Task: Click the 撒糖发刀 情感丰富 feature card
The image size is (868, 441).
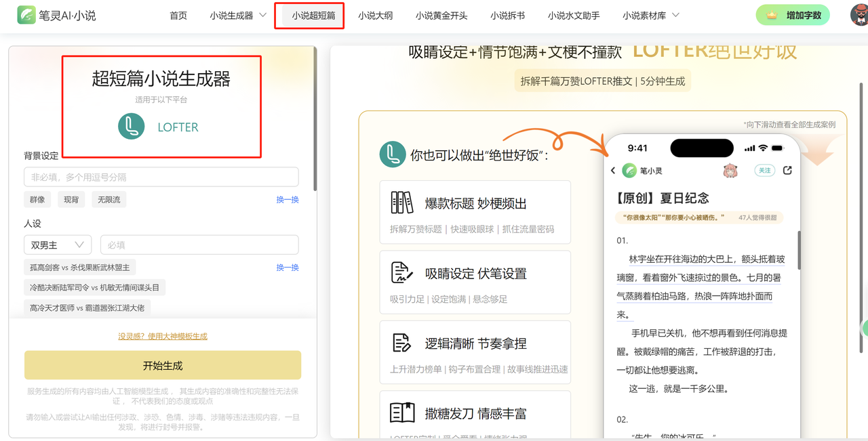Action: click(475, 415)
